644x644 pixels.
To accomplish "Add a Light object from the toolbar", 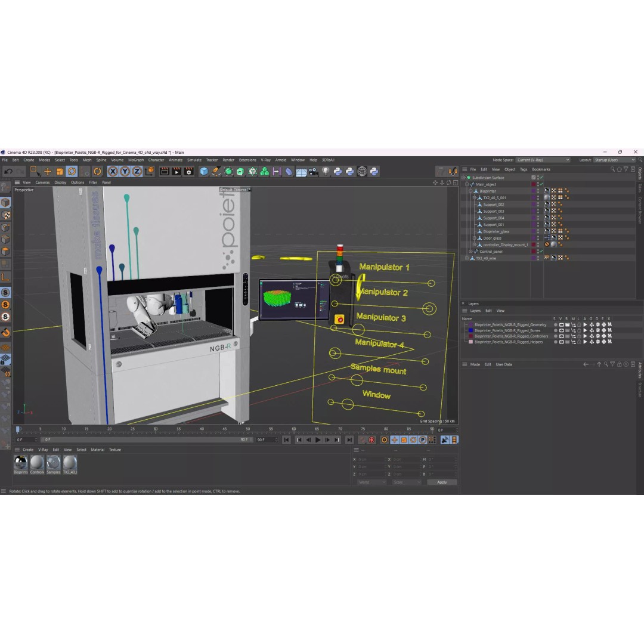I will 326,171.
